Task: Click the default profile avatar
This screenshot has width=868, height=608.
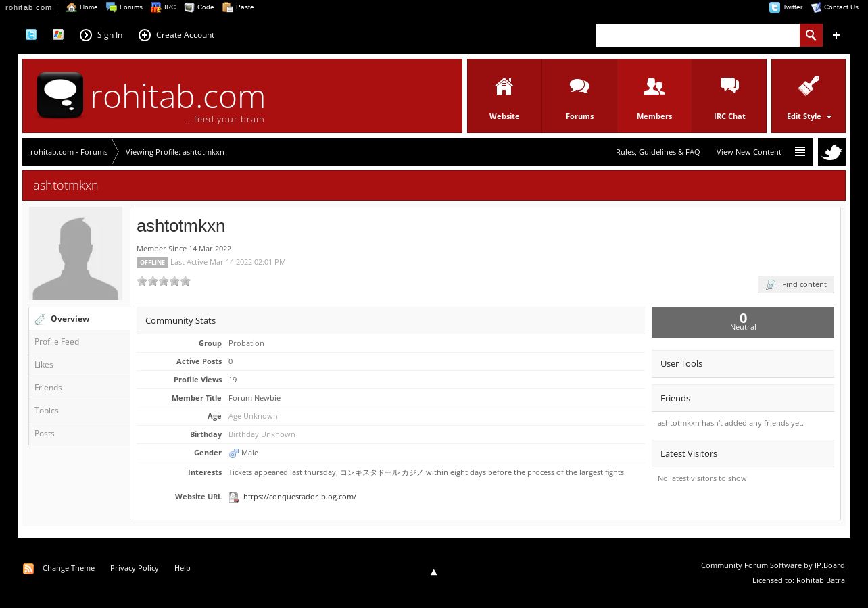Action: tap(76, 254)
